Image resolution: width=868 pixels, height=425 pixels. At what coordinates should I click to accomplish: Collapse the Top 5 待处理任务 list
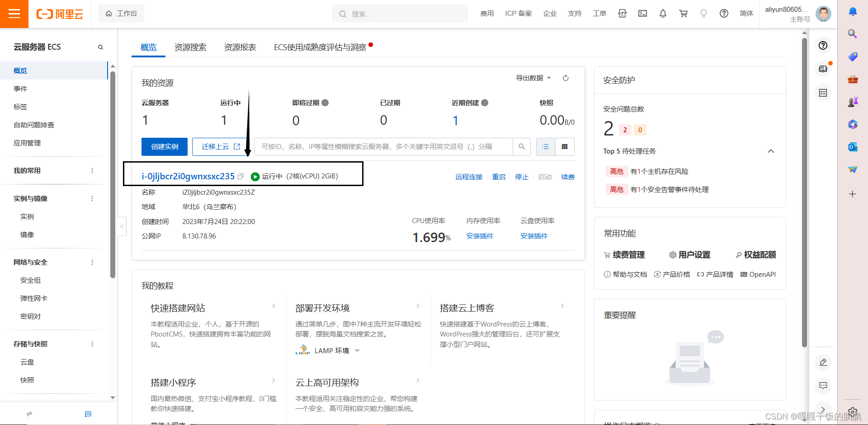(x=771, y=151)
